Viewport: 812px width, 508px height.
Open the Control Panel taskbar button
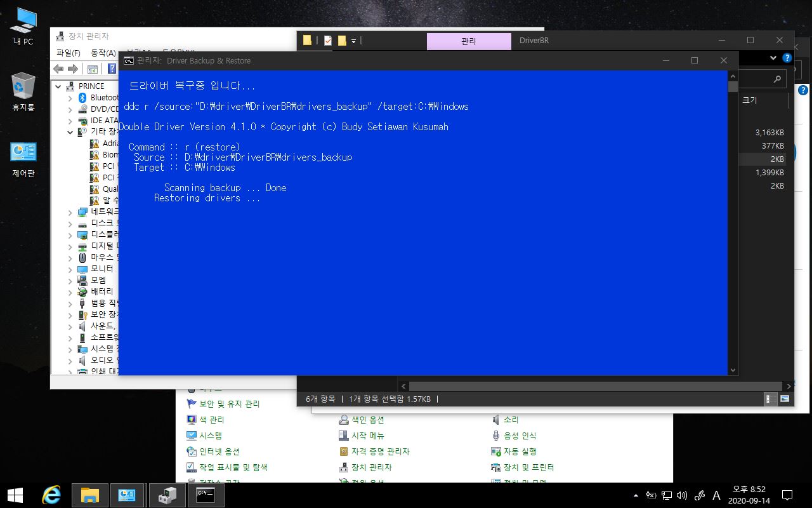tap(128, 495)
